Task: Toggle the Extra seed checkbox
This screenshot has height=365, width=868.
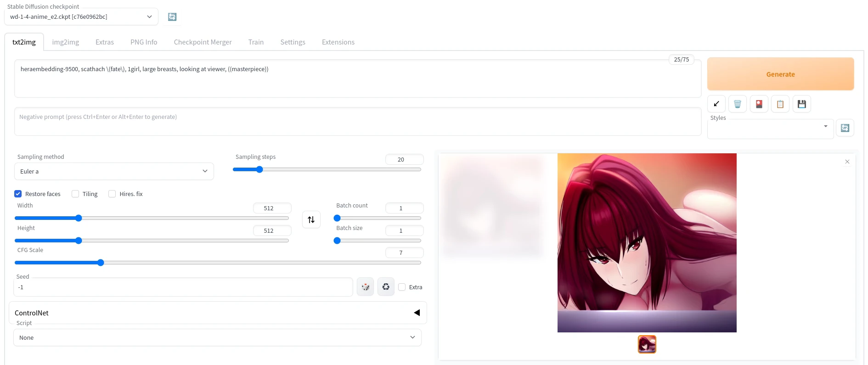Action: click(402, 287)
